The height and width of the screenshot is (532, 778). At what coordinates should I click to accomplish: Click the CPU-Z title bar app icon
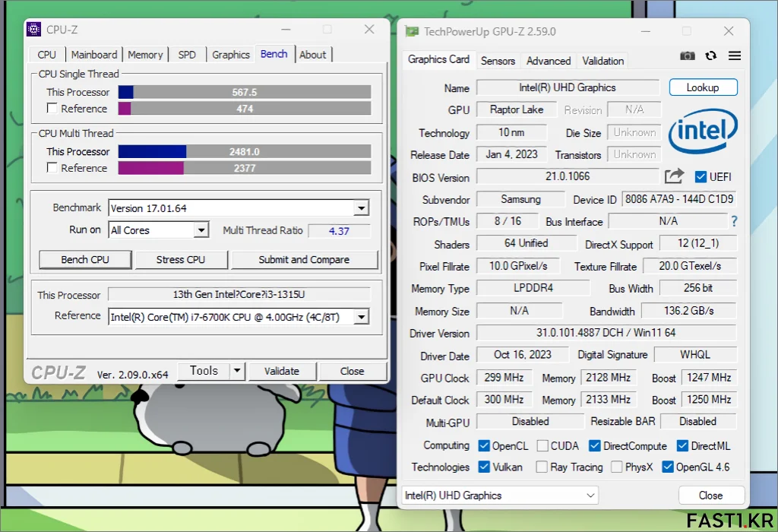pos(33,30)
